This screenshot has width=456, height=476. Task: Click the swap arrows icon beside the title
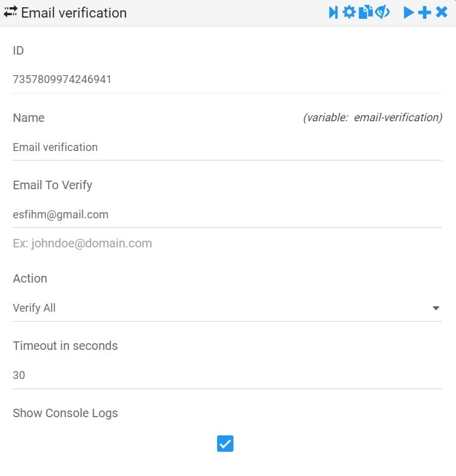point(10,12)
